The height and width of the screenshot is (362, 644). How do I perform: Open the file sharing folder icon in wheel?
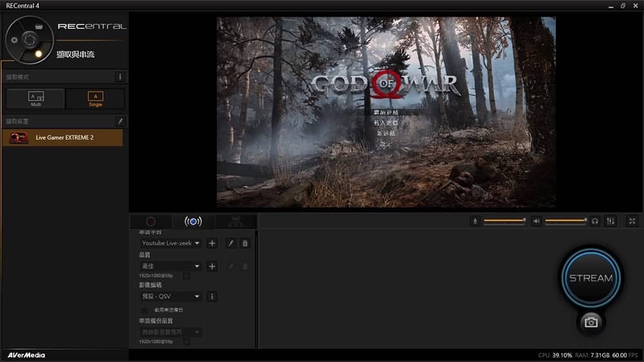click(39, 26)
